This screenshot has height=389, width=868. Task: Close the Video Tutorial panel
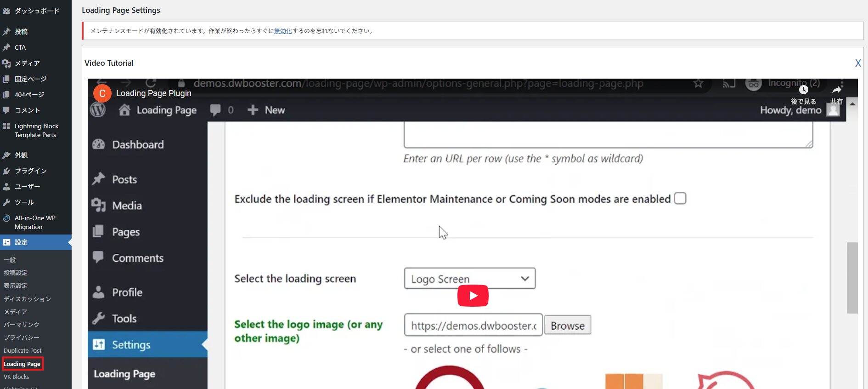[857, 63]
